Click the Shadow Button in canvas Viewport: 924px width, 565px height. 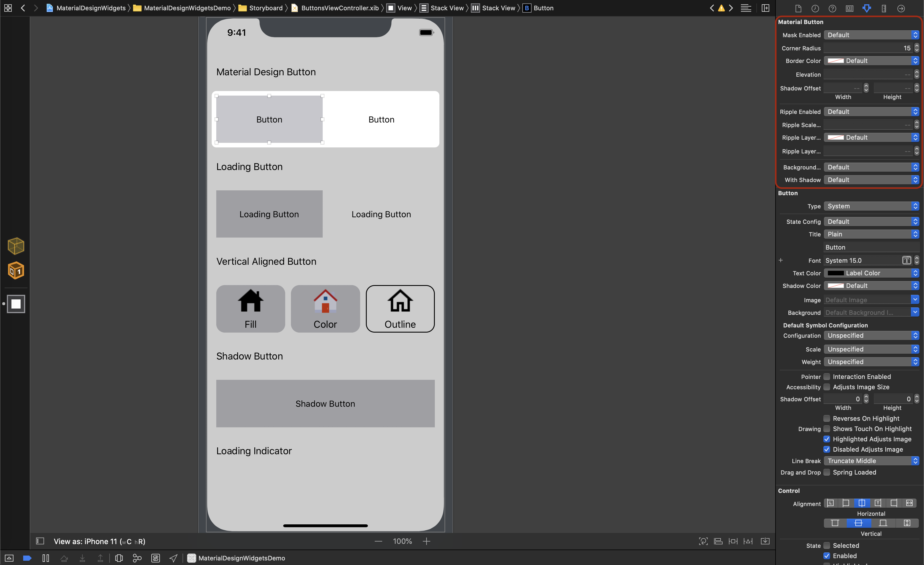click(x=325, y=404)
